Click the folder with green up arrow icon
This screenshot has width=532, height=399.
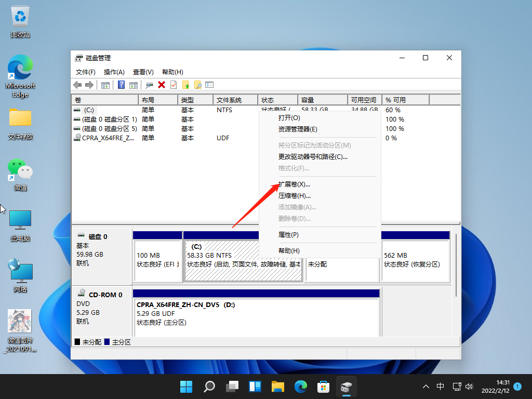click(x=185, y=85)
